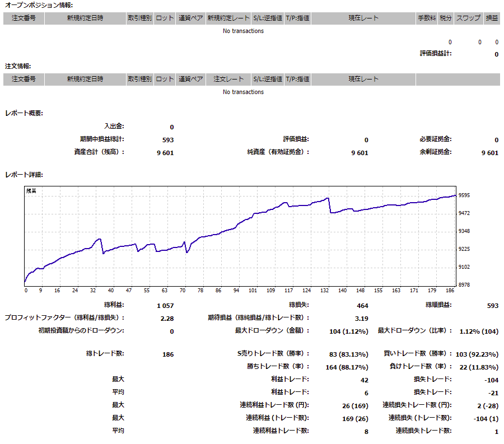Select the 総利益 value 1 057
Screen dimensions: 504x444
pyautogui.click(x=165, y=306)
